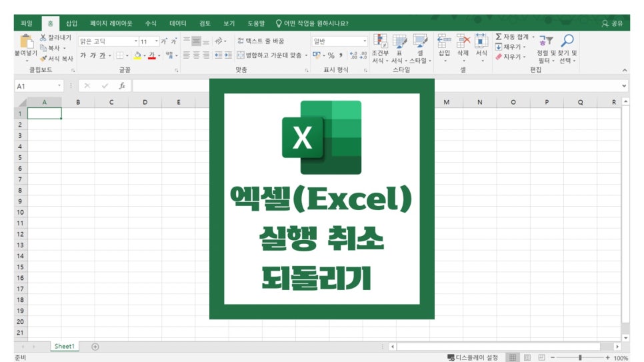Open the File (파일) tab
The image size is (644, 362).
point(27,23)
